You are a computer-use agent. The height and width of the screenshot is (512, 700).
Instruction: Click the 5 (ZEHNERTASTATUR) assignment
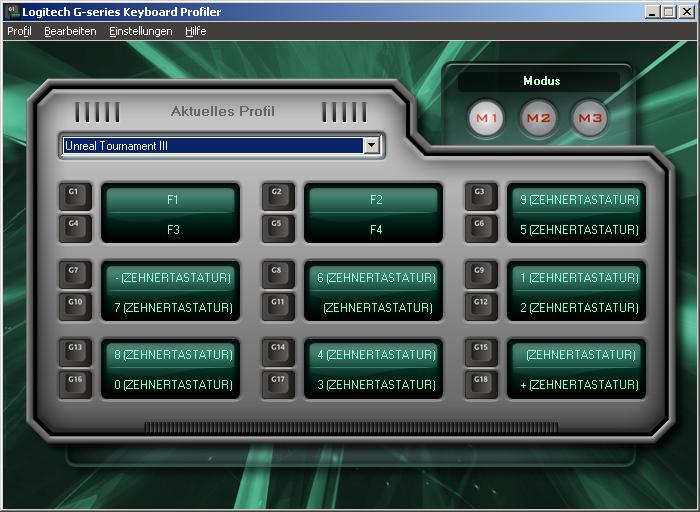576,229
